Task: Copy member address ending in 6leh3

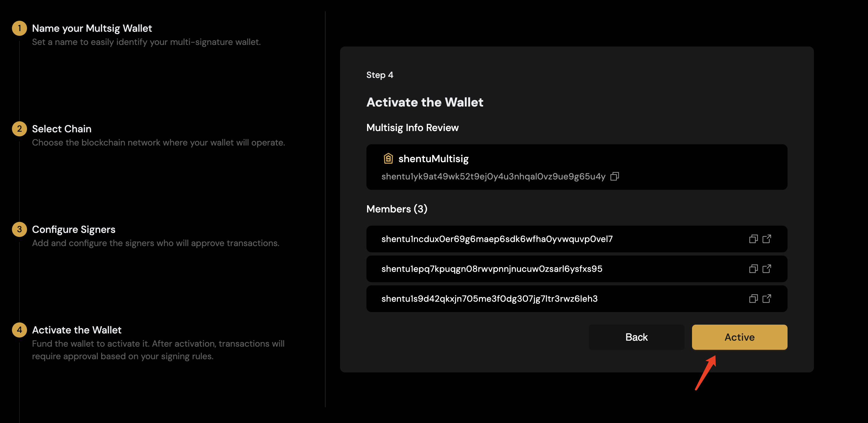Action: [753, 299]
